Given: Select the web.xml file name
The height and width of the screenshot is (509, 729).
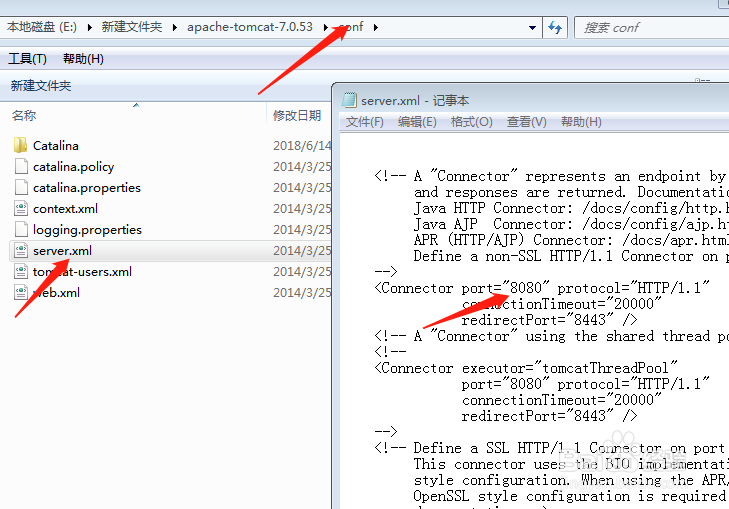Looking at the screenshot, I should (x=56, y=292).
